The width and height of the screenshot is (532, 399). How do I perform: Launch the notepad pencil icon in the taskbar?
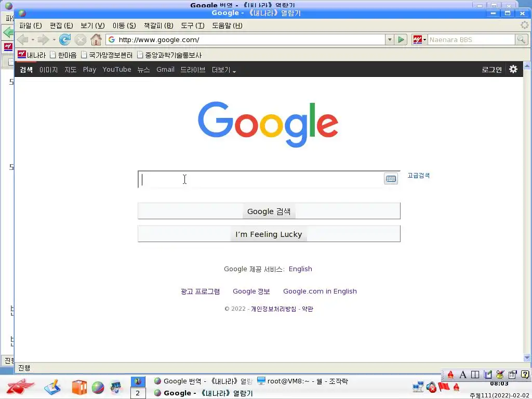52,387
